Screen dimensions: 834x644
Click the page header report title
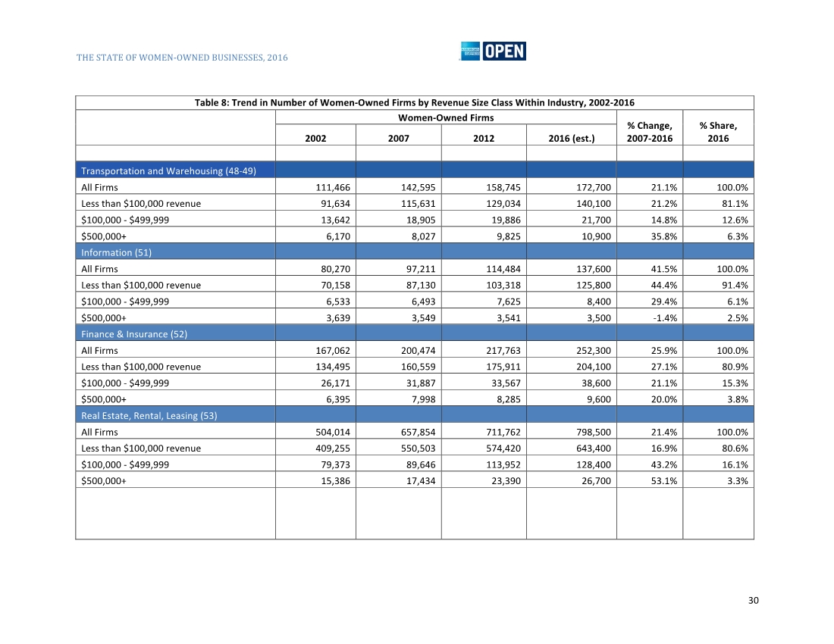tap(182, 58)
